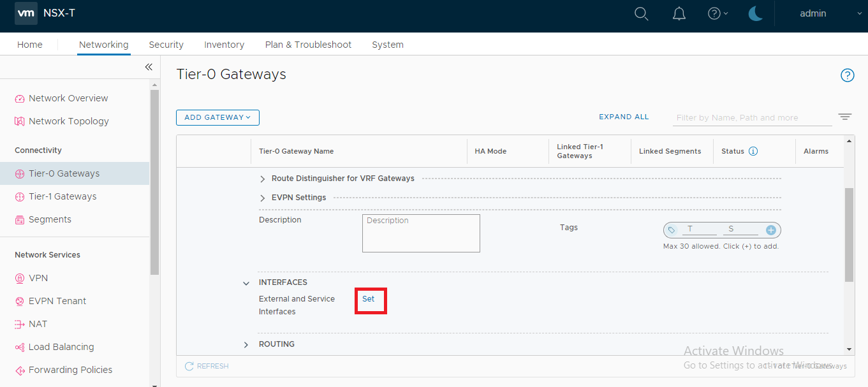Viewport: 868px width, 387px height.
Task: Go to the Home tab
Action: pos(30,45)
